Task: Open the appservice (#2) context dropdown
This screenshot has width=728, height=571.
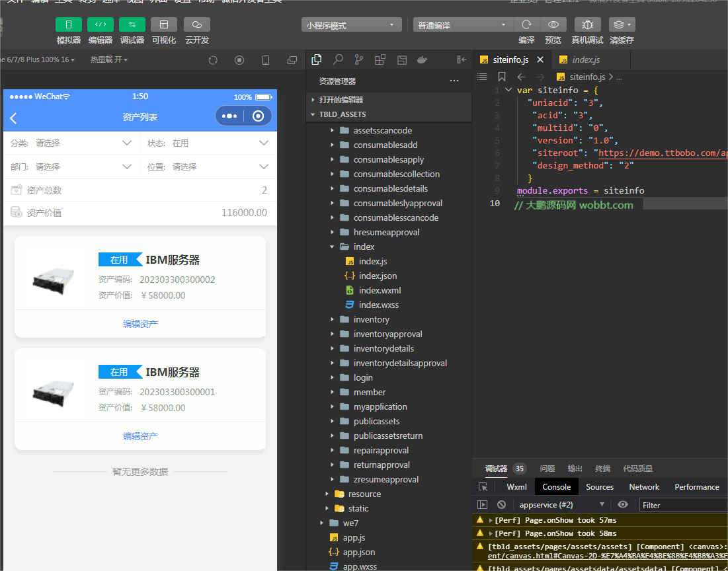Action: (562, 504)
